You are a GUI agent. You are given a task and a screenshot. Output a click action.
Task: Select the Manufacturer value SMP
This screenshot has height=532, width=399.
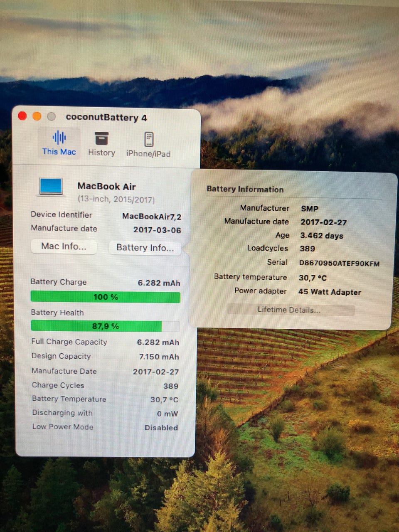310,209
